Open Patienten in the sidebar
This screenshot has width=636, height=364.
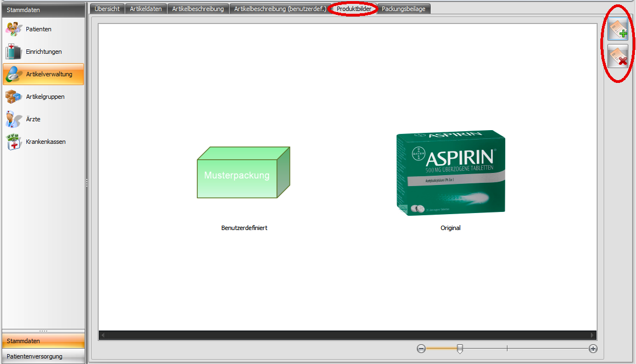[43, 29]
